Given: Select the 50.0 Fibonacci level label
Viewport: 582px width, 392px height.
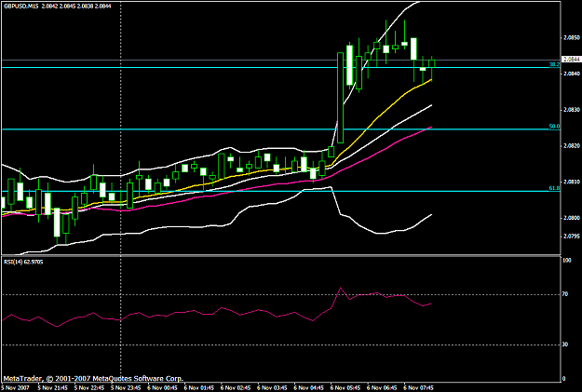Looking at the screenshot, I should pos(554,127).
